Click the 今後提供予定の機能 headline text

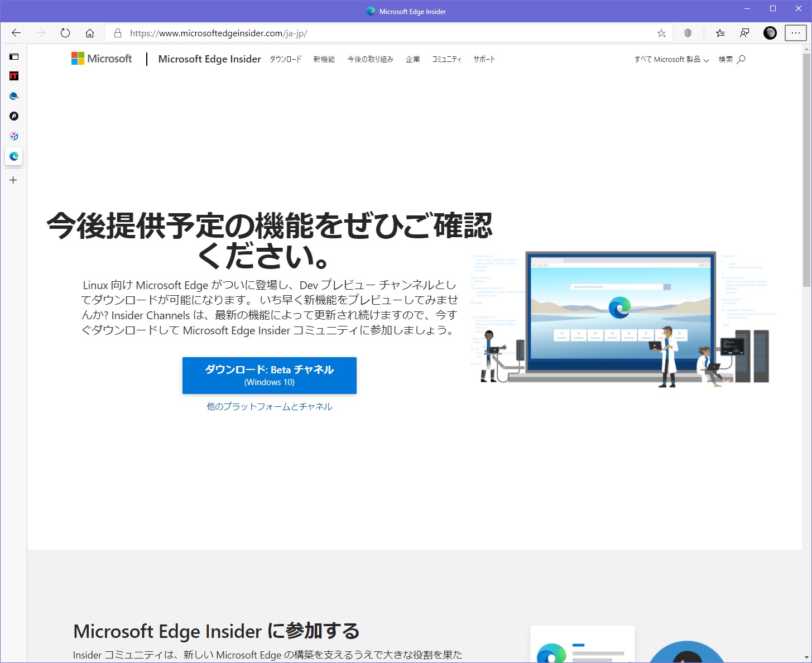(270, 241)
